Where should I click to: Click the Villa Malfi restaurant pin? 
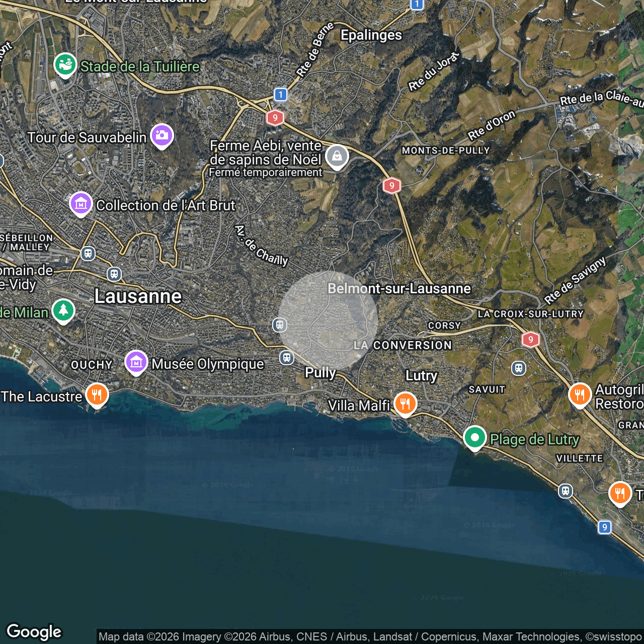405,404
